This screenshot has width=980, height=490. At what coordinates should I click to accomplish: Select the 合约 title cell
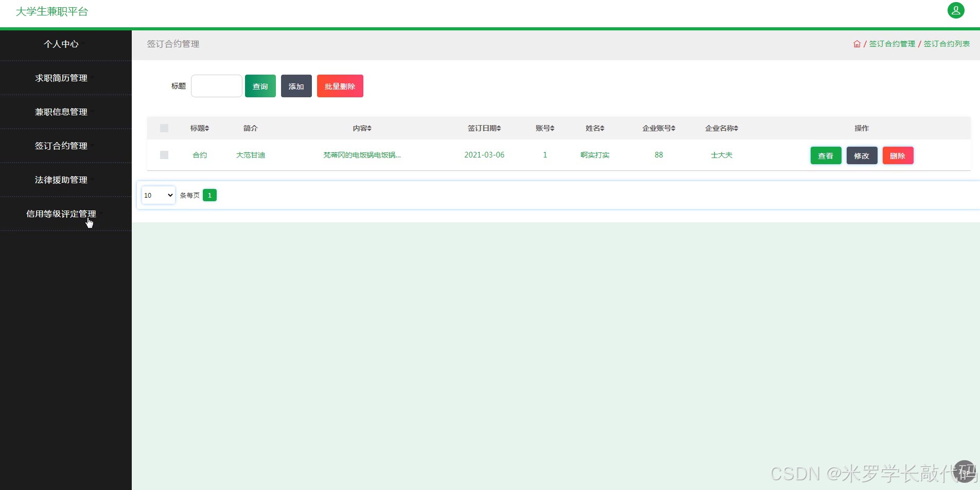pos(200,155)
